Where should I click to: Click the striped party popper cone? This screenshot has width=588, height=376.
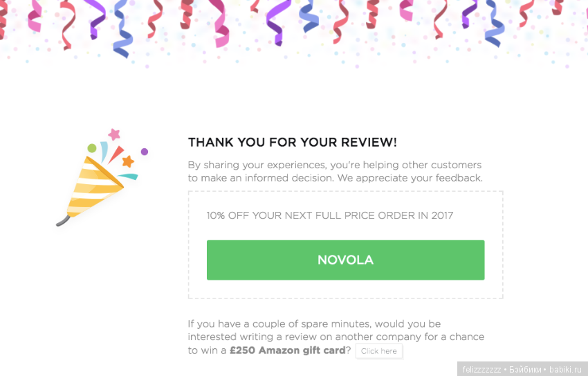(92, 187)
